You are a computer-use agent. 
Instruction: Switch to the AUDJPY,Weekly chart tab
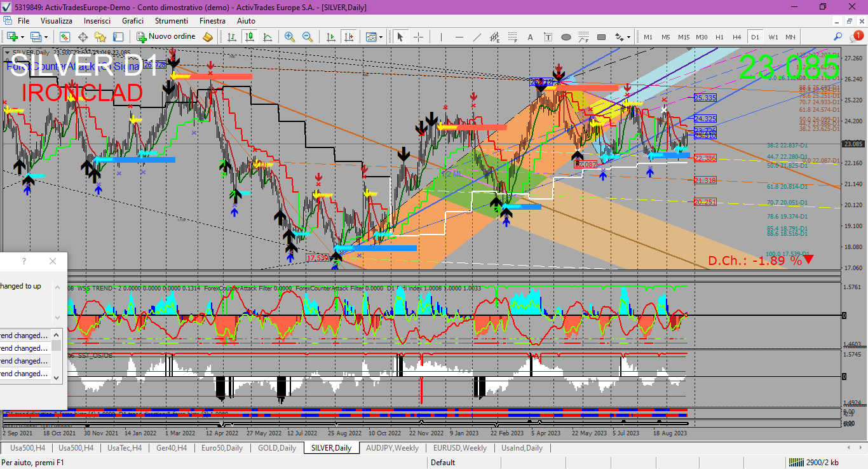click(392, 448)
